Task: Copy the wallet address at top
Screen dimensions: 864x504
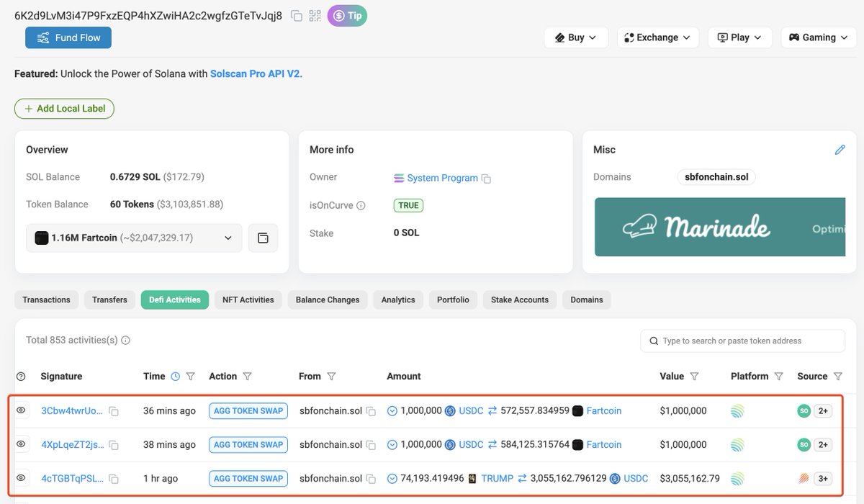Action: [x=297, y=16]
